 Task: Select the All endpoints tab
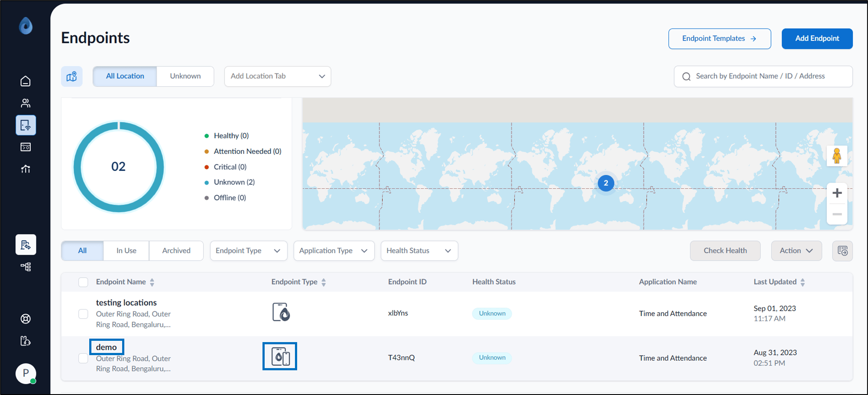click(x=82, y=251)
